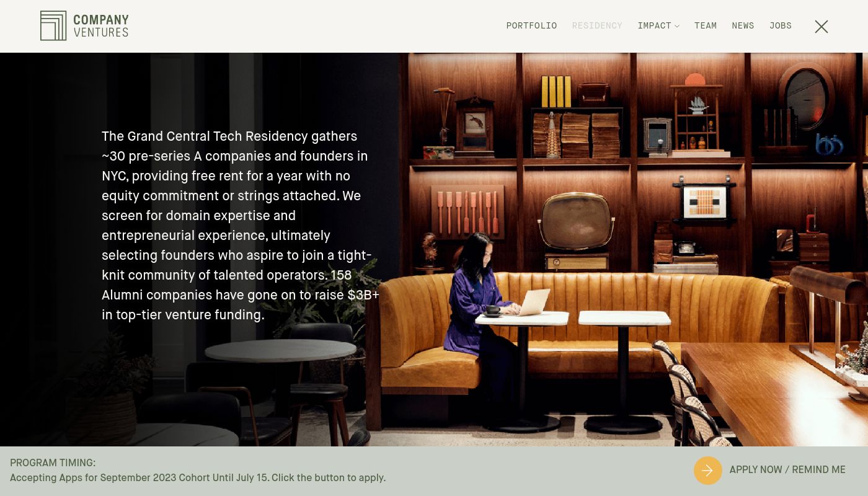Screen dimensions: 868x496
Task: Open the News section
Action: [743, 25]
